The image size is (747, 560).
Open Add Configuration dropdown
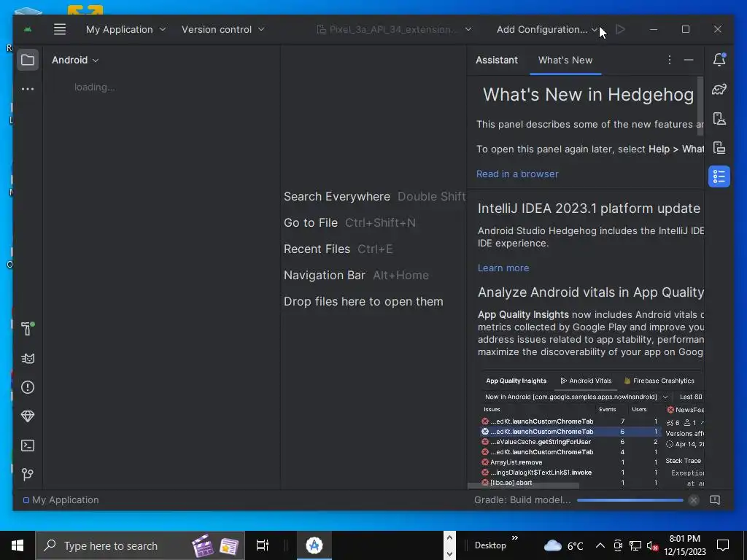click(547, 29)
